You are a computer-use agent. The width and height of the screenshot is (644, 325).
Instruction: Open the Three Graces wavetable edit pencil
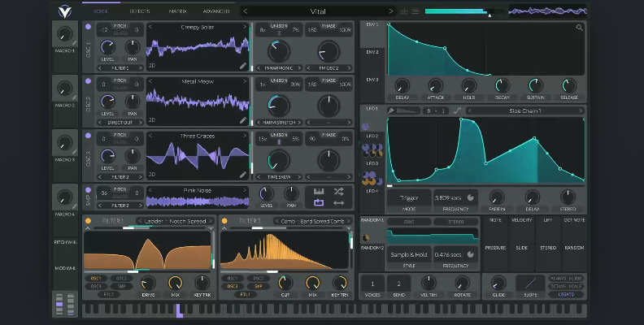click(242, 174)
